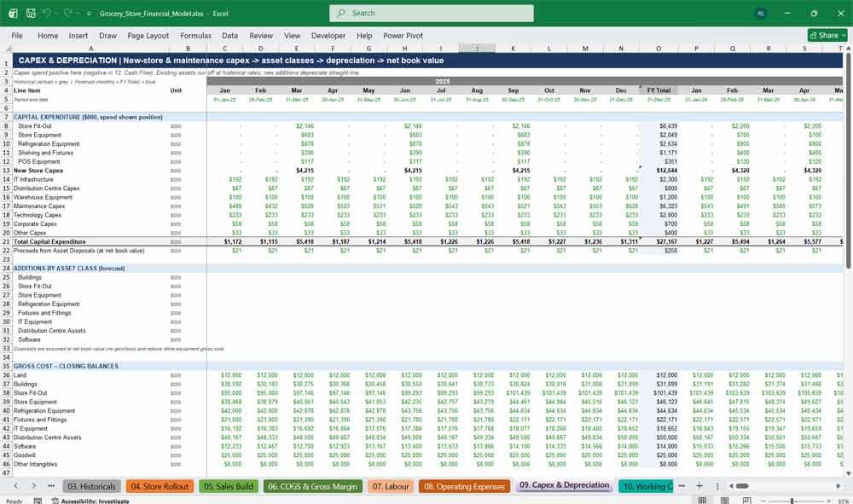This screenshot has width=853, height=504.
Task: Open the Power Pivot ribbon tab
Action: pyautogui.click(x=403, y=35)
